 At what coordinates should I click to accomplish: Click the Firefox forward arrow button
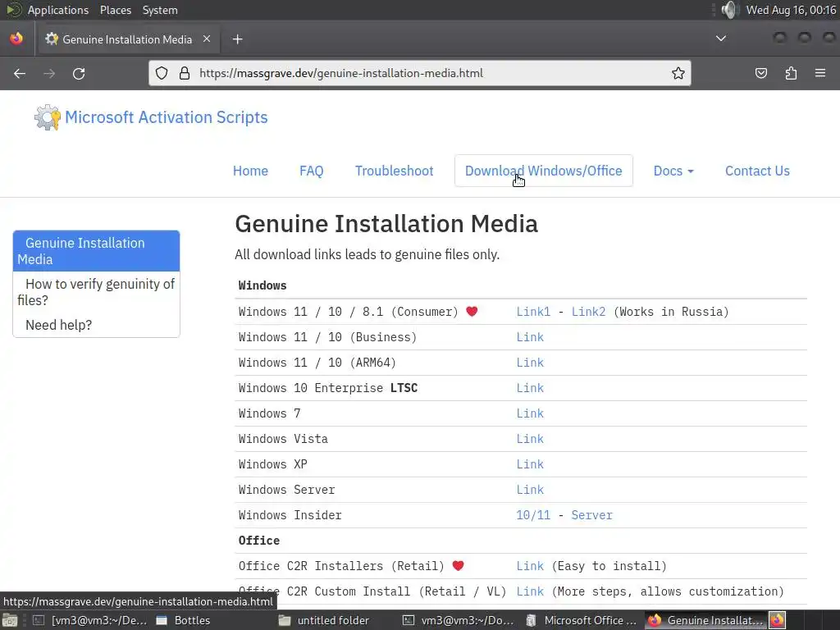pos(49,73)
